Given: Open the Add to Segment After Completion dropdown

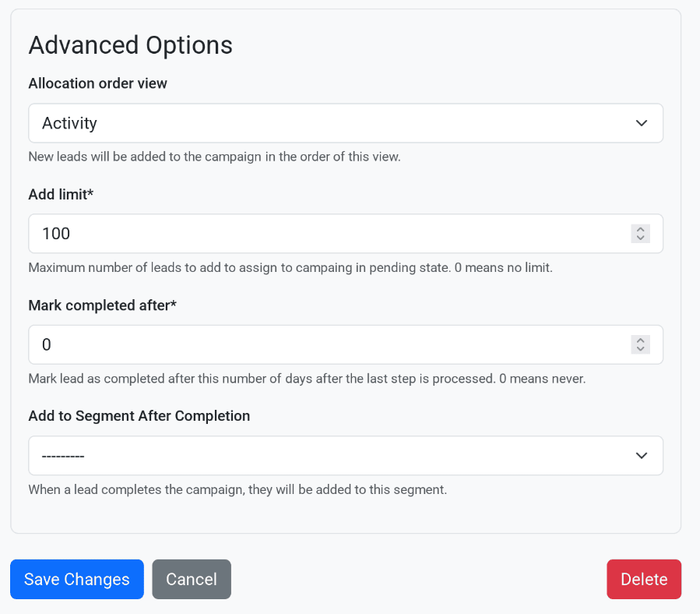Looking at the screenshot, I should coord(346,455).
